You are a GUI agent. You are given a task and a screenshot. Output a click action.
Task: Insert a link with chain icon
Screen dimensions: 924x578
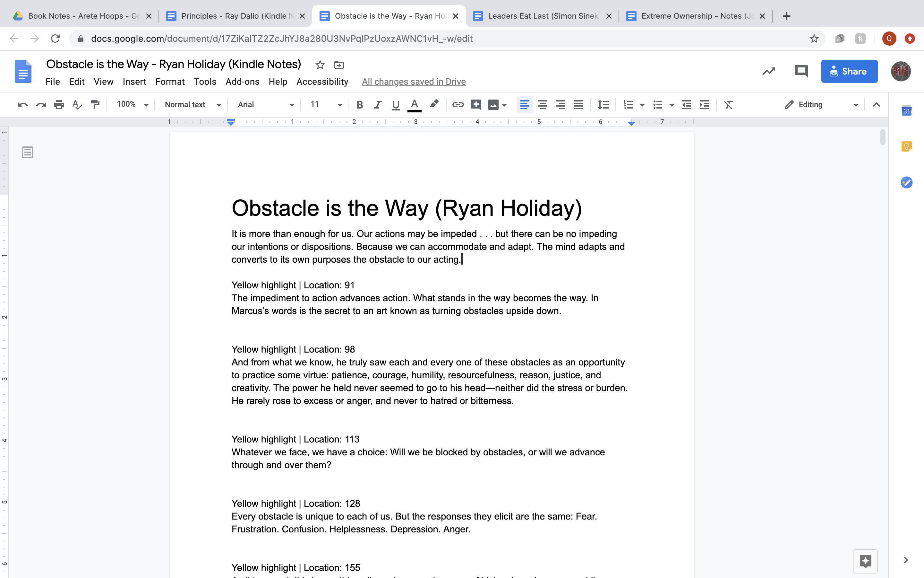tap(458, 105)
